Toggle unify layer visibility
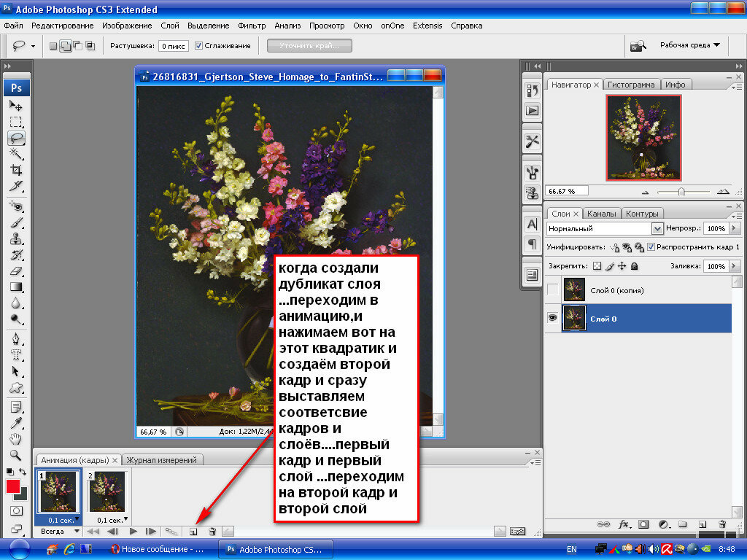Image resolution: width=747 pixels, height=560 pixels. (x=627, y=247)
